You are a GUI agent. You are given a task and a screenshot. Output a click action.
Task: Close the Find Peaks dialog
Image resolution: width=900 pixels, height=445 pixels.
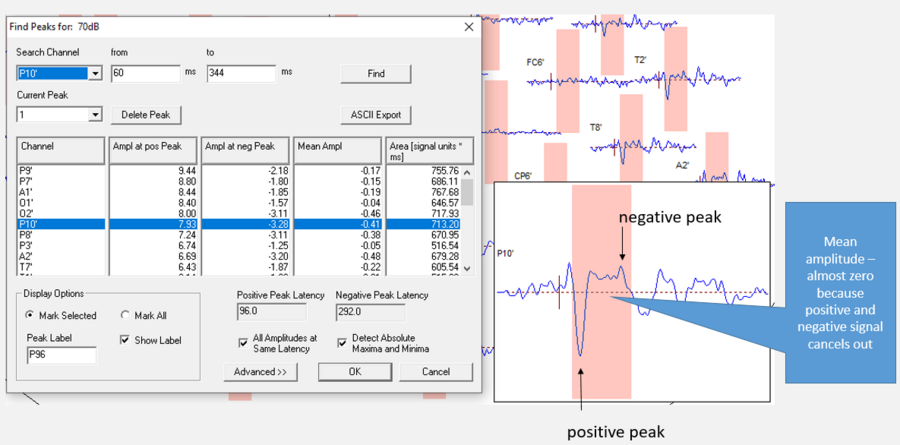[469, 26]
